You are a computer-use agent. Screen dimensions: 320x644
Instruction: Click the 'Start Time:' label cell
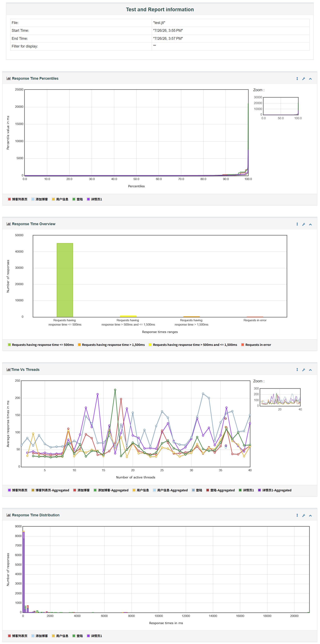pos(81,31)
